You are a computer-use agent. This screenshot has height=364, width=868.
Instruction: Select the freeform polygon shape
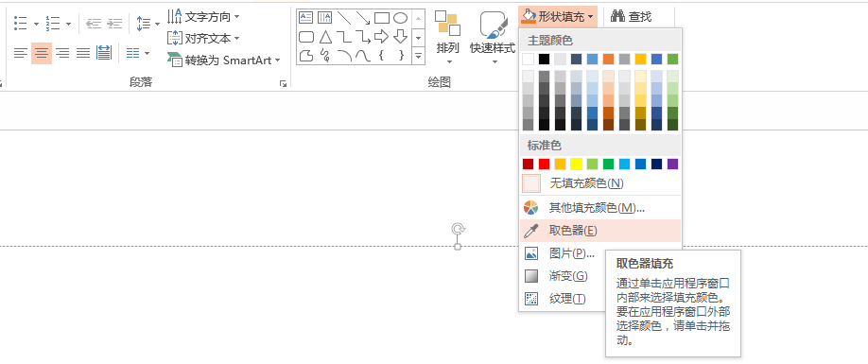click(x=306, y=56)
